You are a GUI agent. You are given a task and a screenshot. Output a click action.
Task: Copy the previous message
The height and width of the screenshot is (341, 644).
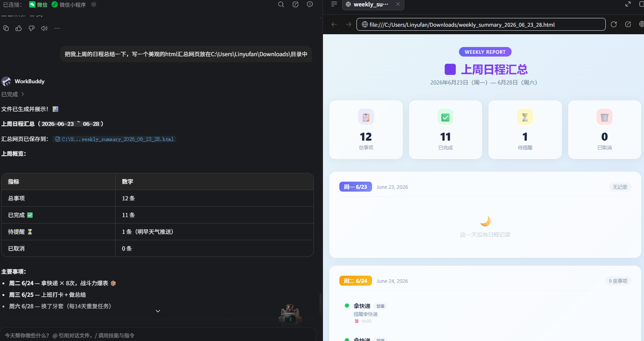click(x=6, y=28)
